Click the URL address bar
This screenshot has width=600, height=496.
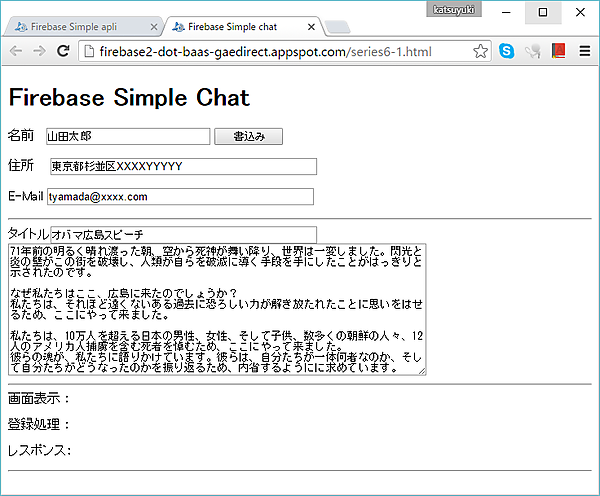(x=285, y=51)
